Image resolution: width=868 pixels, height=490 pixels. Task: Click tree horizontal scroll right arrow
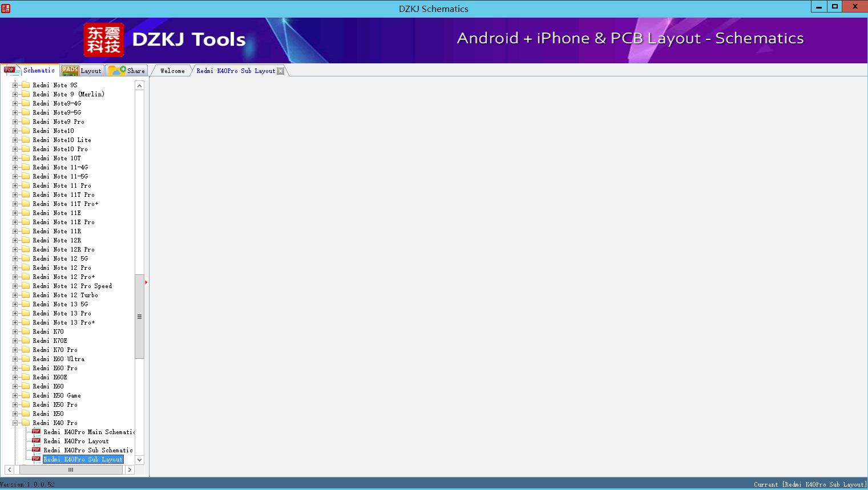click(x=130, y=470)
